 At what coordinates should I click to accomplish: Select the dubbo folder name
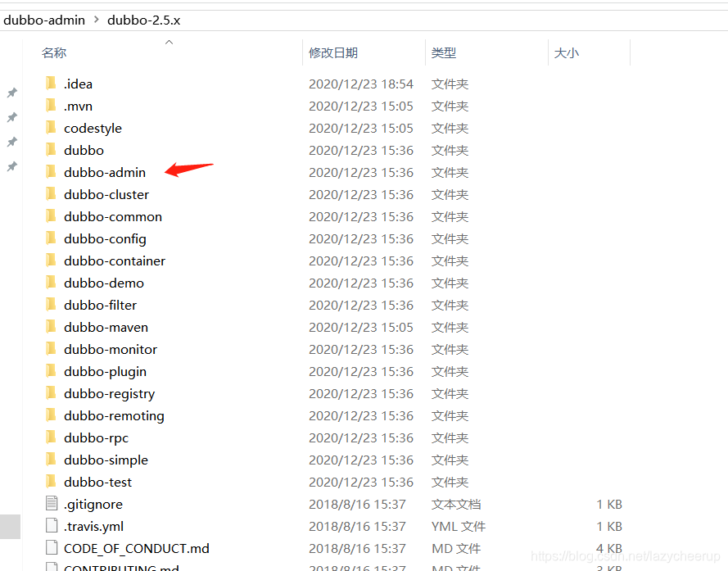[84, 150]
